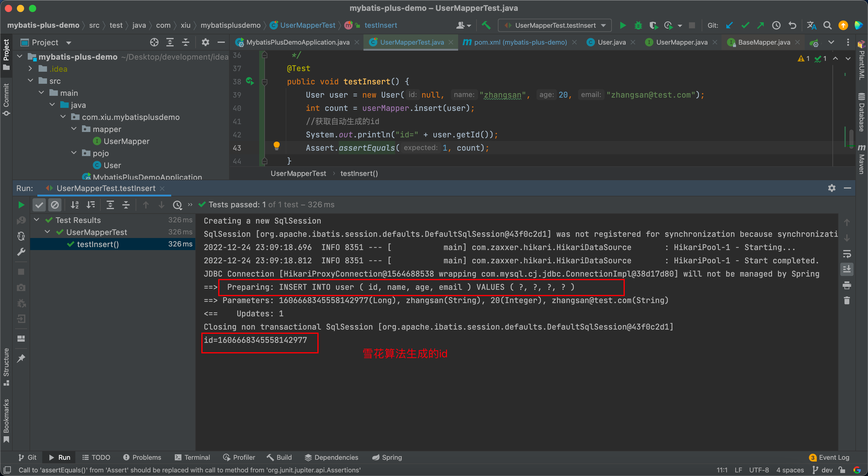Open the Translate plugin icon
This screenshot has height=476, width=868.
click(811, 25)
